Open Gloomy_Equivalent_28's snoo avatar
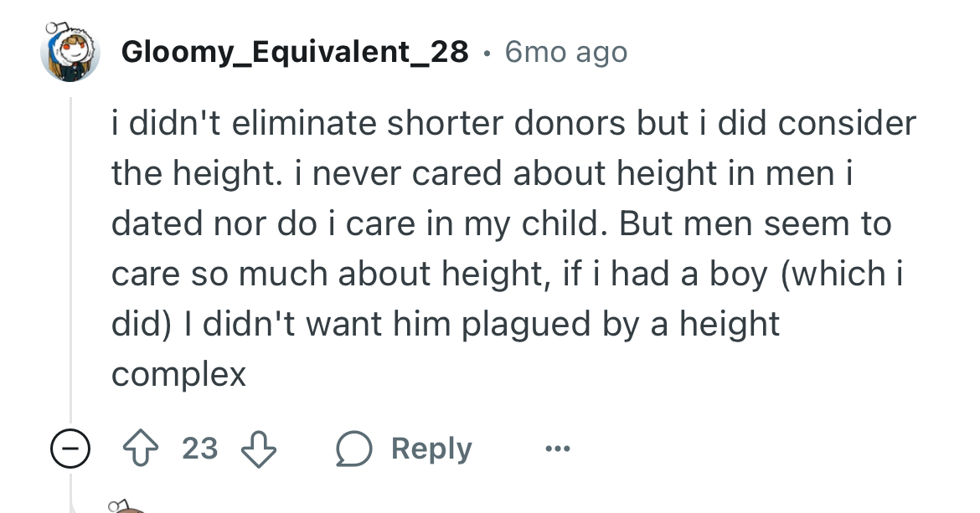The image size is (980, 513). [x=70, y=52]
